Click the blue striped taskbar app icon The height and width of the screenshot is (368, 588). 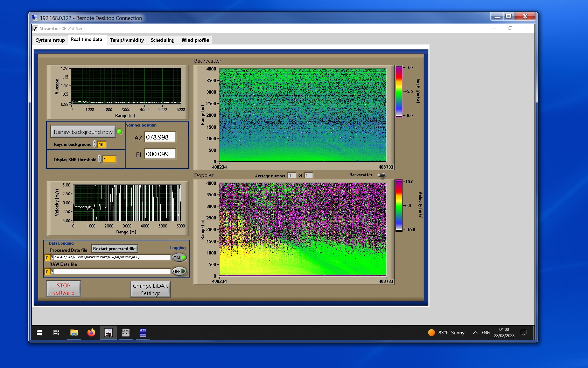[x=143, y=333]
